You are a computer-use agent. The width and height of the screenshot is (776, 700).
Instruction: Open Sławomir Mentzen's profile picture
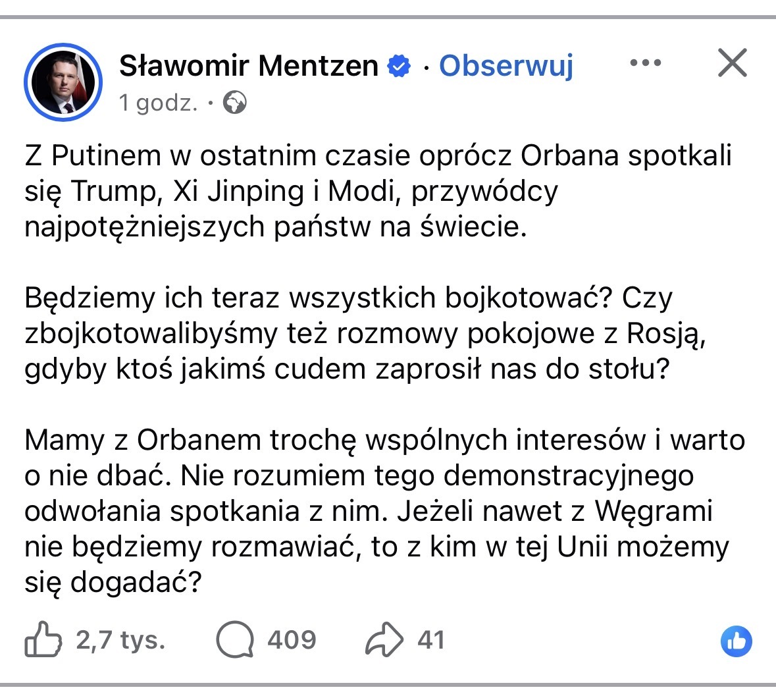pyautogui.click(x=63, y=83)
